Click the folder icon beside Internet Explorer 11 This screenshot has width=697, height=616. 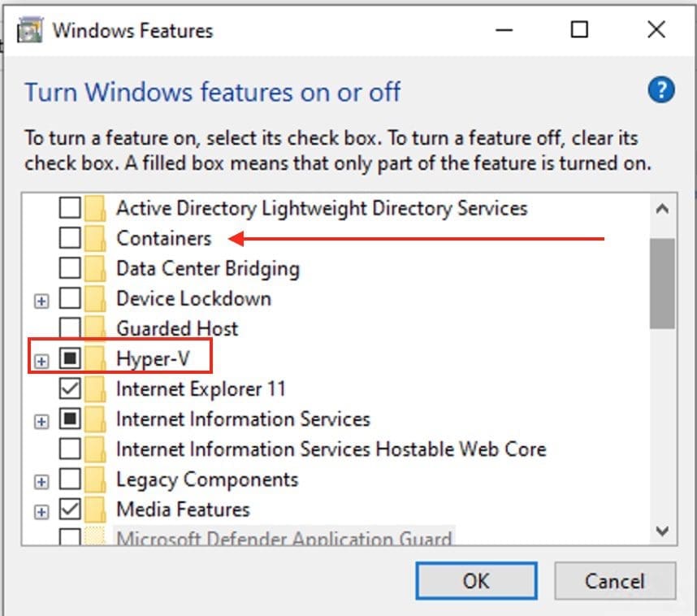tap(97, 388)
